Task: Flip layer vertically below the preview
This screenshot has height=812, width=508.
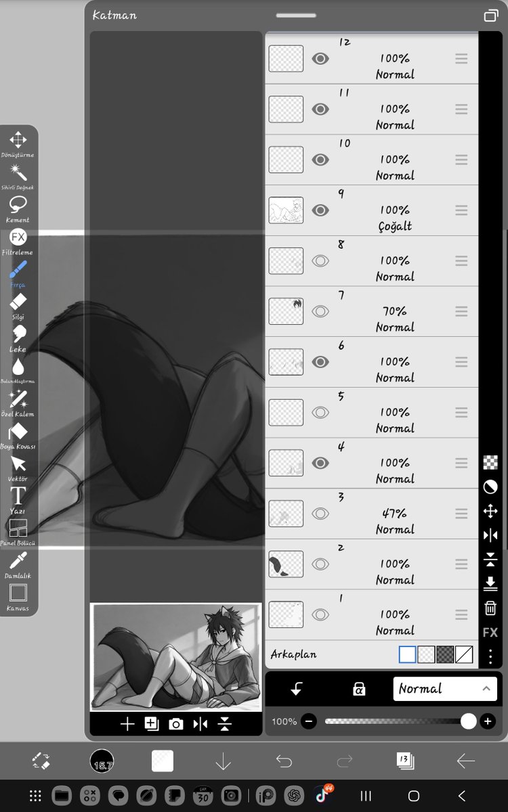Action: (225, 724)
